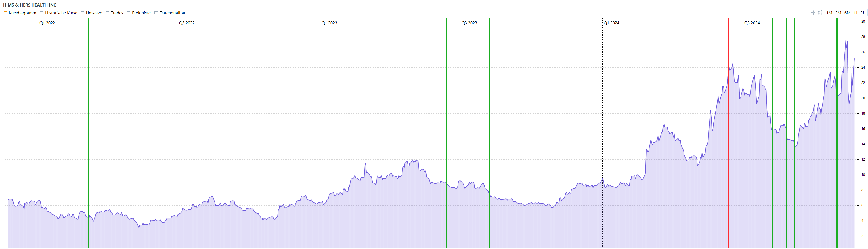Viewport: 868px width, 249px height.
Task: Go to the Trades tab
Action: pyautogui.click(x=115, y=13)
